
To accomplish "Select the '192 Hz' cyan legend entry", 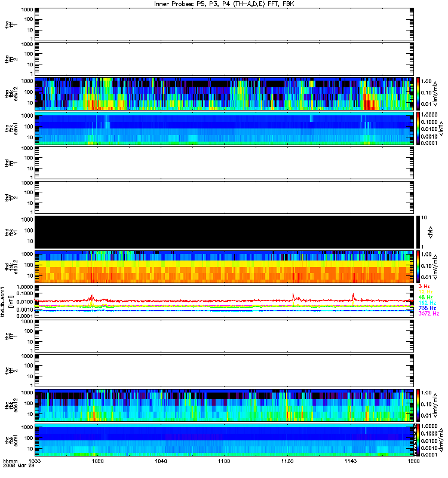I will pos(427,303).
